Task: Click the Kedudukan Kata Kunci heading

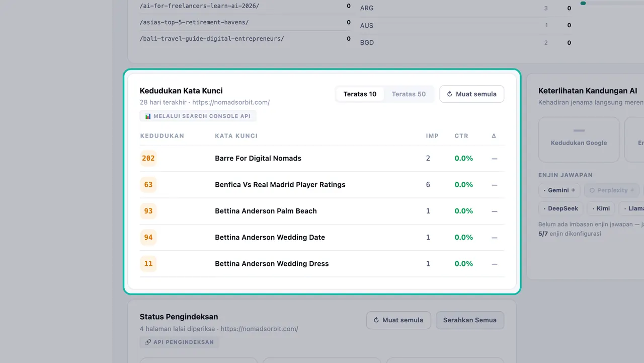Action: coord(181,91)
